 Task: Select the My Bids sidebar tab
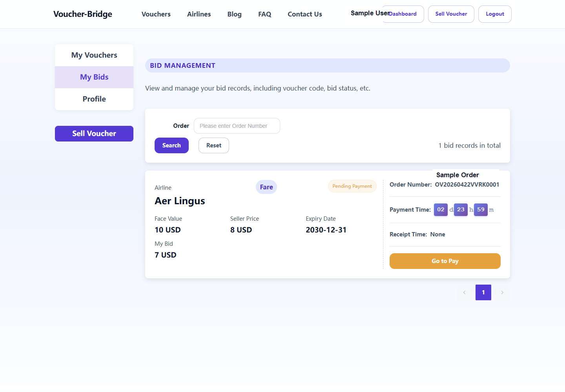(x=94, y=77)
